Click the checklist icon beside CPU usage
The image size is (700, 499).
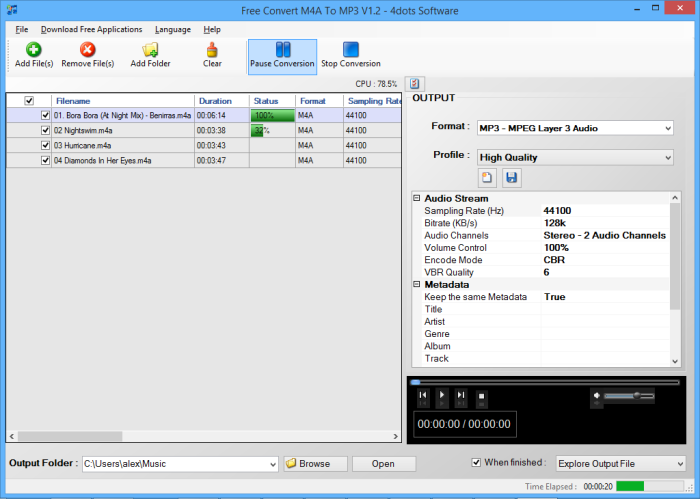(415, 83)
